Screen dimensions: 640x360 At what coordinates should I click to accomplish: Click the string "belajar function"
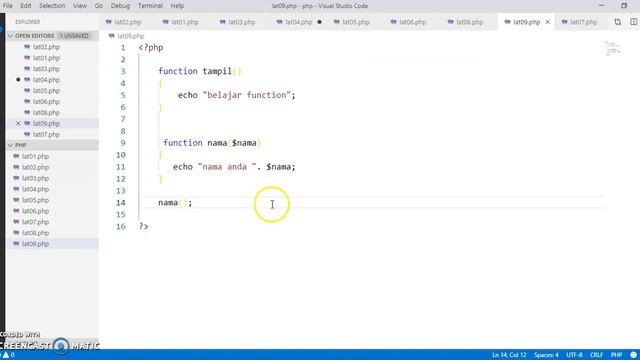[x=247, y=95]
